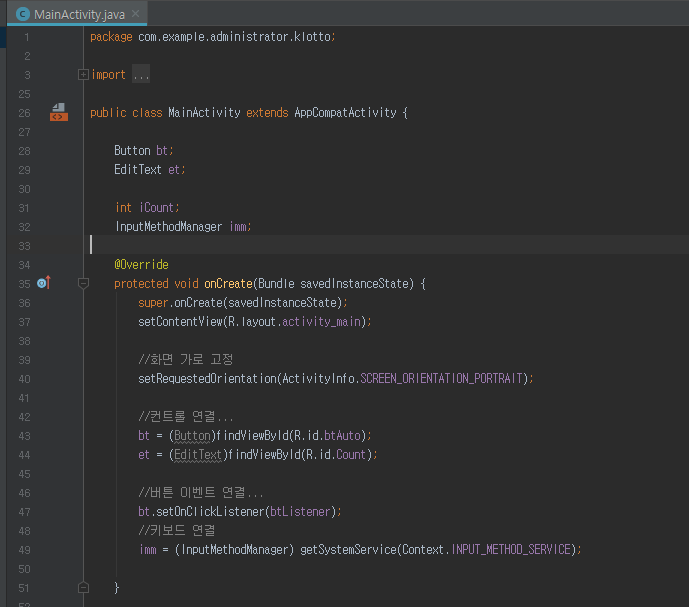Click the 컨트롤 연결 comment
The image size is (689, 607).
click(x=185, y=416)
